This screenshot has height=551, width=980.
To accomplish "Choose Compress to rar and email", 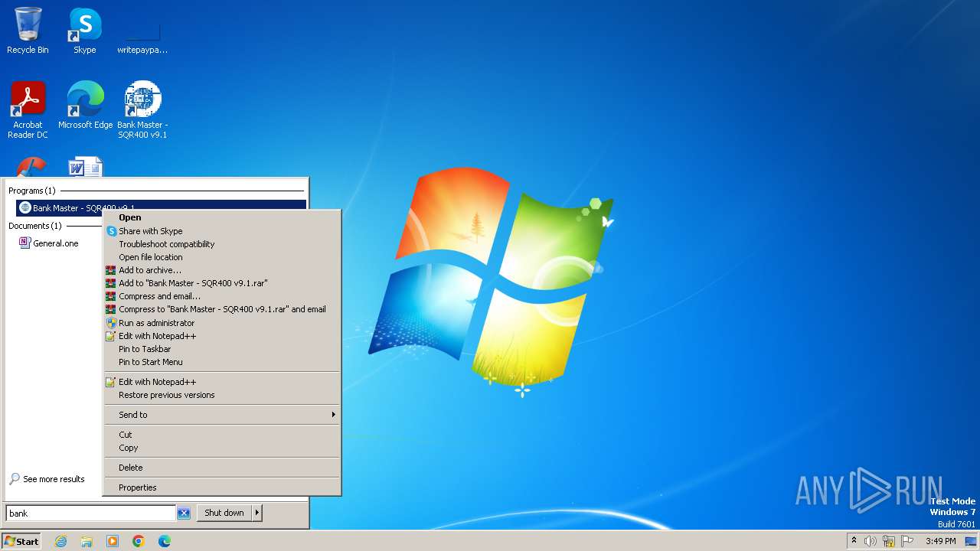I will (x=222, y=309).
